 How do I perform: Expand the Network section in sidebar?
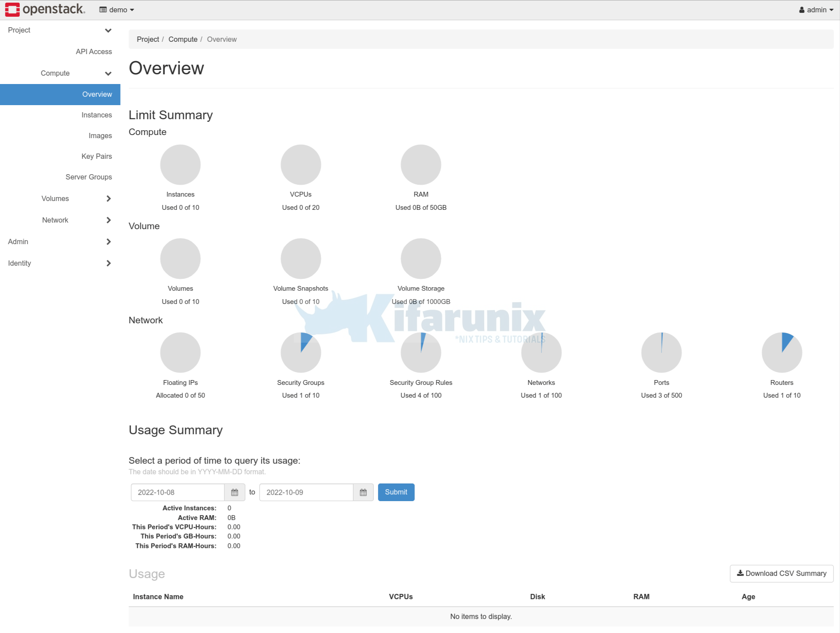[x=108, y=220]
